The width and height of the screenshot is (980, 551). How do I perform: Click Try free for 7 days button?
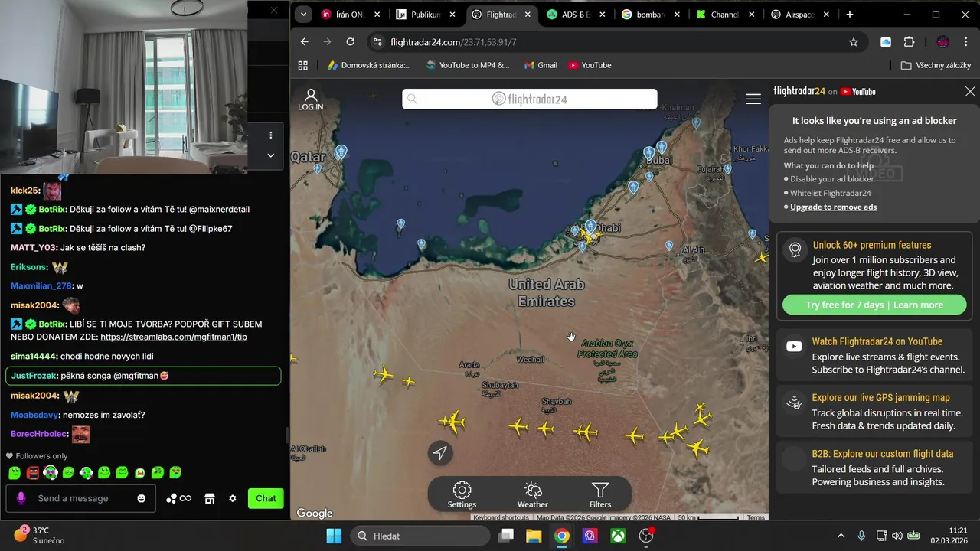click(x=874, y=305)
